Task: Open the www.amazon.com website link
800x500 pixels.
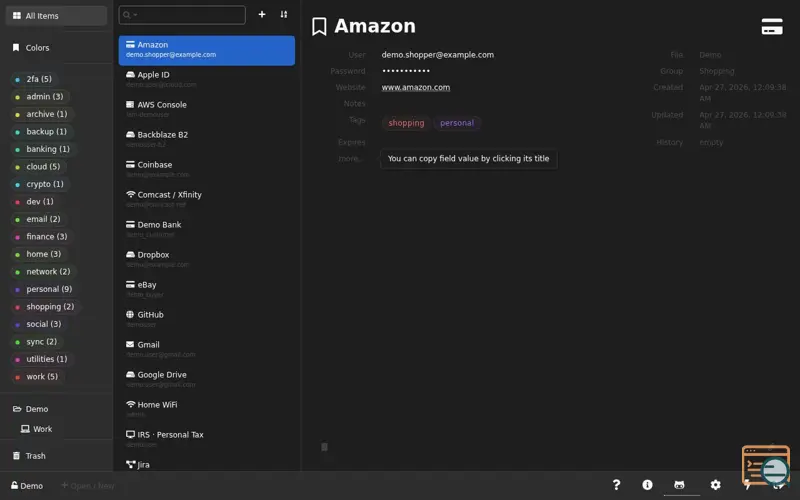Action: pos(416,87)
